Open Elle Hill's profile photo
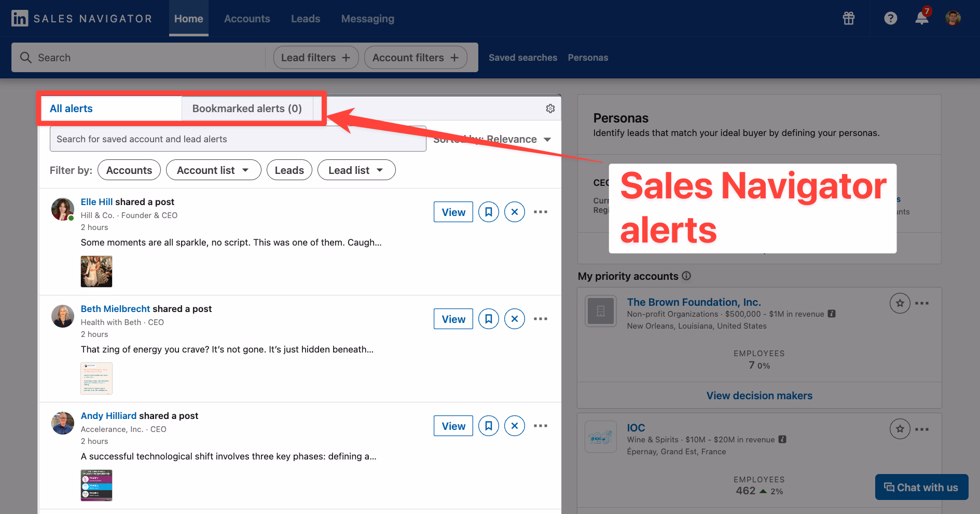Image resolution: width=980 pixels, height=514 pixels. [x=63, y=209]
